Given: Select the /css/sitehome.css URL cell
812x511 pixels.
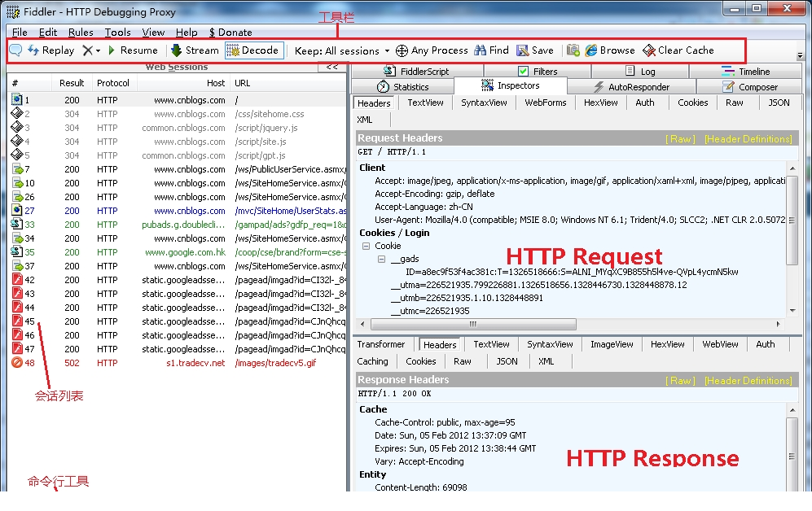Looking at the screenshot, I should (270, 114).
